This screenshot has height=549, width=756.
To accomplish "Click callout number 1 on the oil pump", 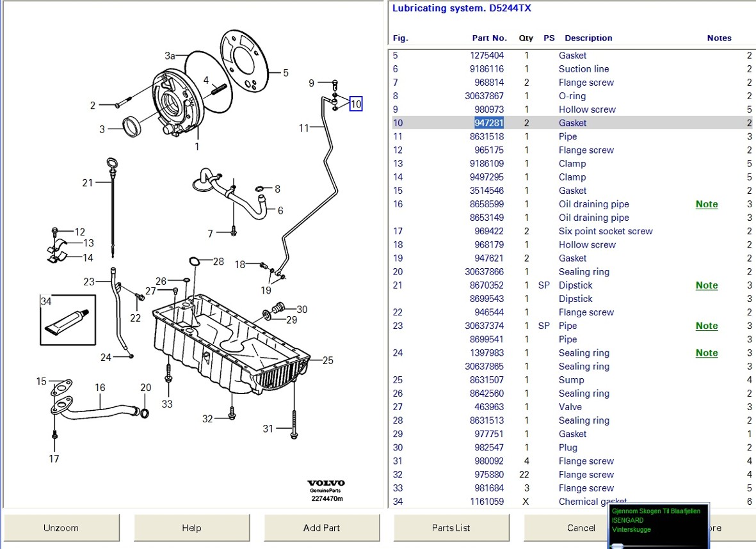I will [197, 147].
